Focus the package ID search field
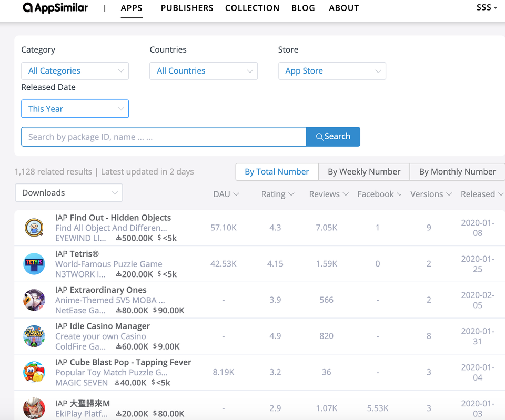Viewport: 505px width, 420px height. click(164, 137)
